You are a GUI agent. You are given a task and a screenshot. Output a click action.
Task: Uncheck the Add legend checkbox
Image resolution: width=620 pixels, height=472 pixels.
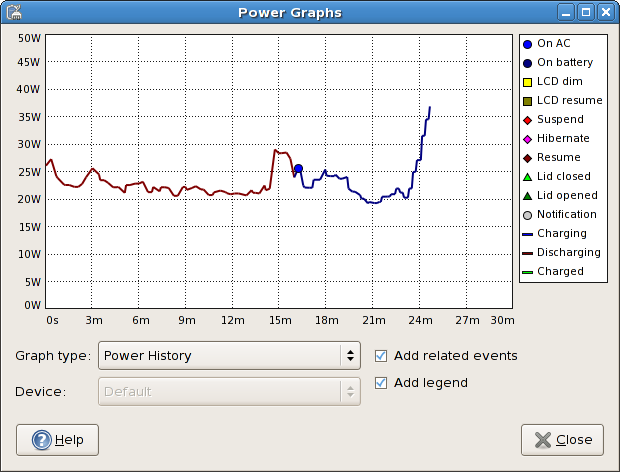(x=381, y=383)
